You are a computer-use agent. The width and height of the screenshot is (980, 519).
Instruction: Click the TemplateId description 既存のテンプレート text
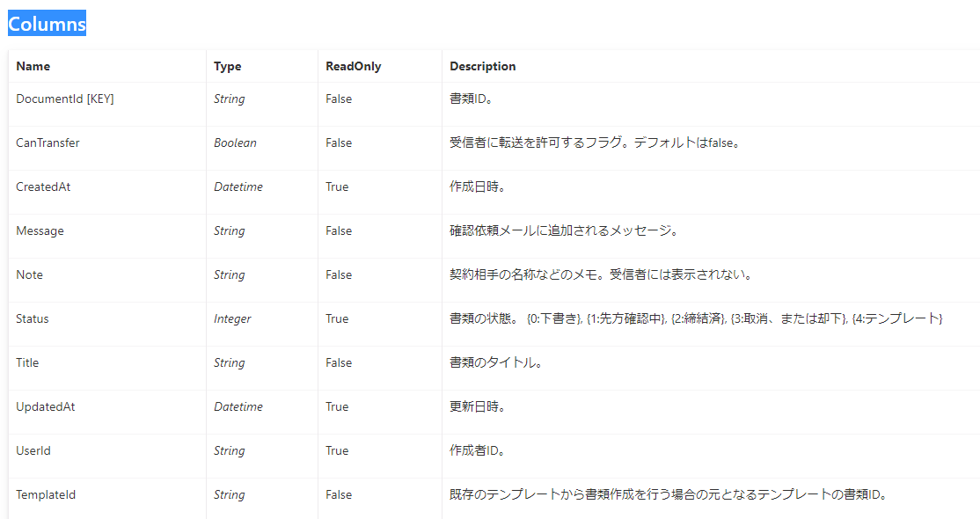tap(669, 494)
